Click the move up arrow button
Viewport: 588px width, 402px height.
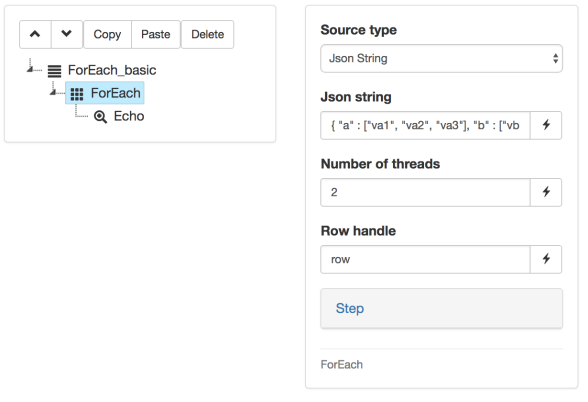[x=35, y=34]
